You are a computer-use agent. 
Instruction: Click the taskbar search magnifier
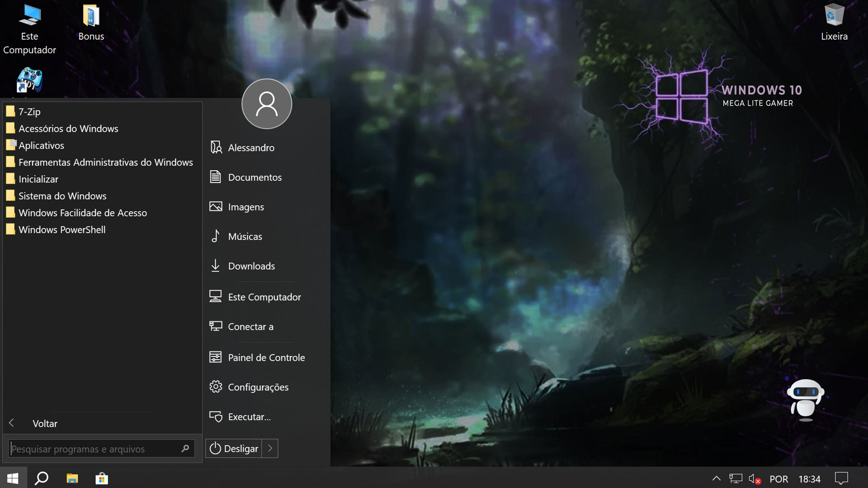[x=42, y=479]
